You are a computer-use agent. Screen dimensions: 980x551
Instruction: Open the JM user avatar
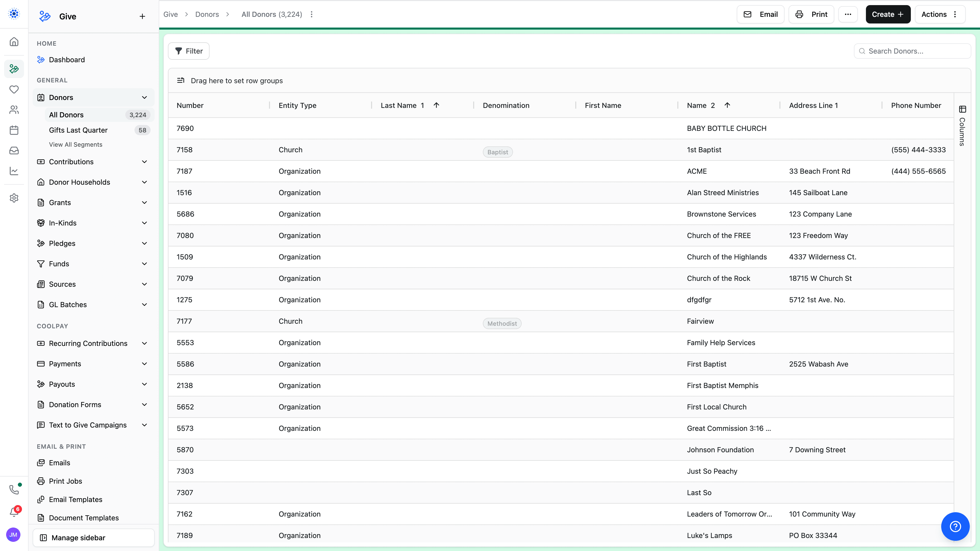point(13,535)
